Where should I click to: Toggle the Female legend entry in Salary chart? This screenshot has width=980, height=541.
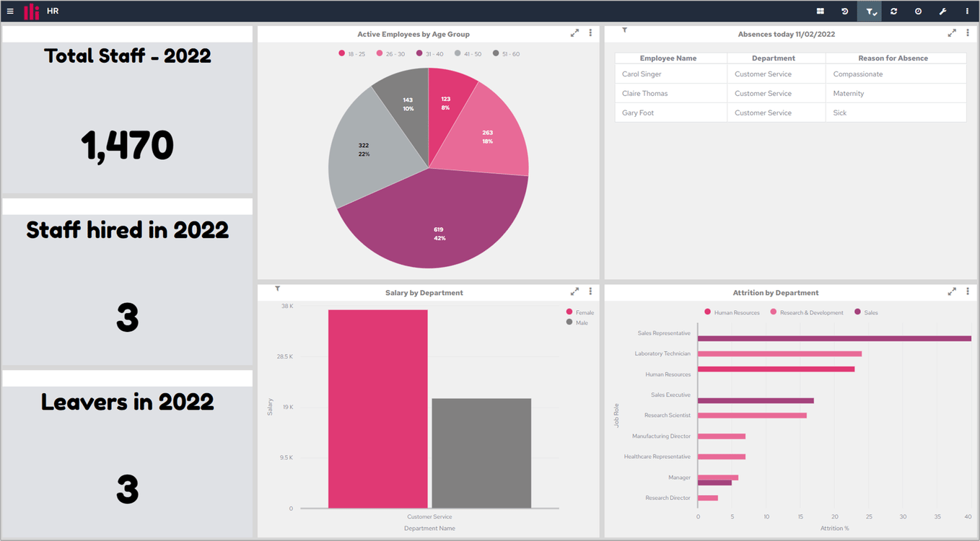(x=580, y=312)
